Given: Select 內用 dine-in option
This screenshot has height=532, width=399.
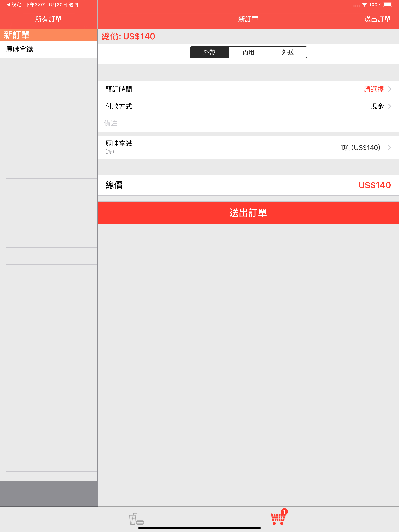Looking at the screenshot, I should [x=248, y=52].
